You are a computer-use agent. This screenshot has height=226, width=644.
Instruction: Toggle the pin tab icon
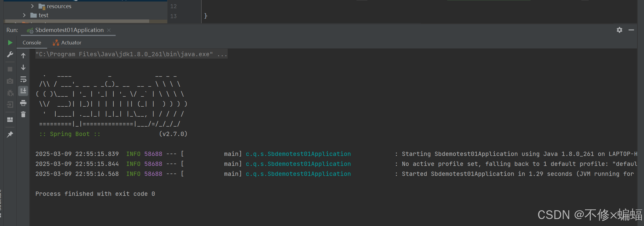pos(10,134)
